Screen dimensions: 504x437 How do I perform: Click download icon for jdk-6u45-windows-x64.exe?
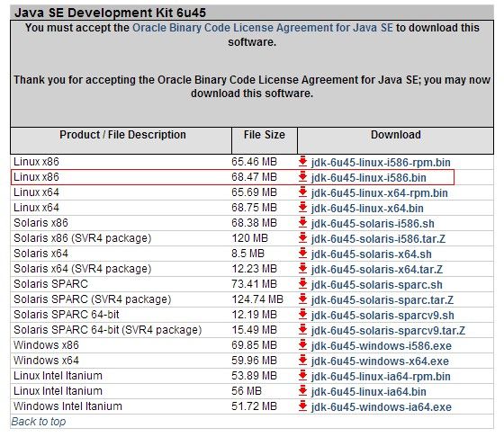[x=302, y=361]
